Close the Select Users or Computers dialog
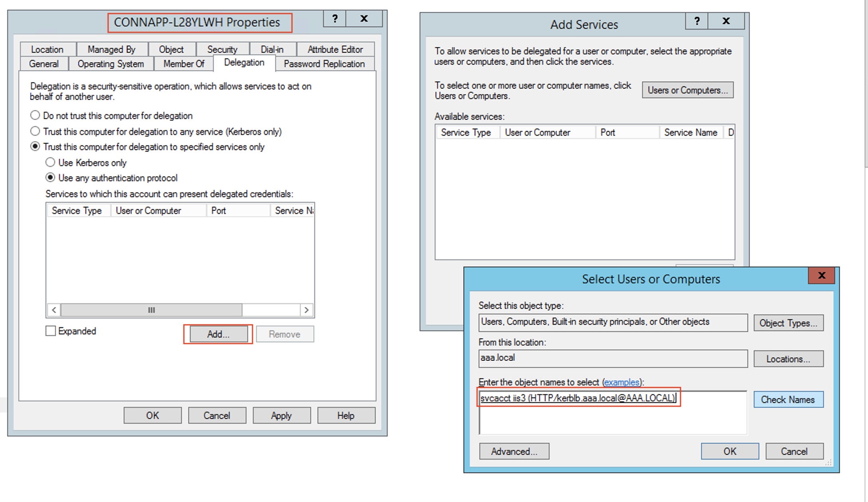 (x=821, y=275)
